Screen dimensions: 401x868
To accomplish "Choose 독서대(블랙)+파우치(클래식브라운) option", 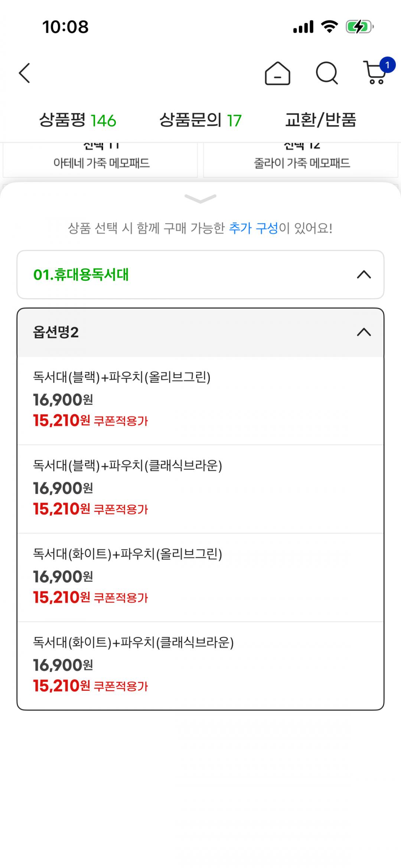I will [x=200, y=488].
